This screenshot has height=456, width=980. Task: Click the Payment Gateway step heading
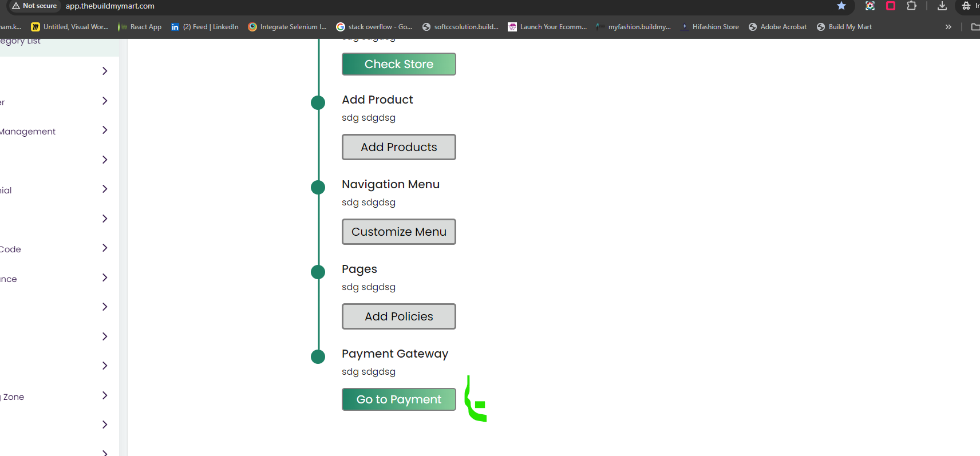(x=395, y=354)
